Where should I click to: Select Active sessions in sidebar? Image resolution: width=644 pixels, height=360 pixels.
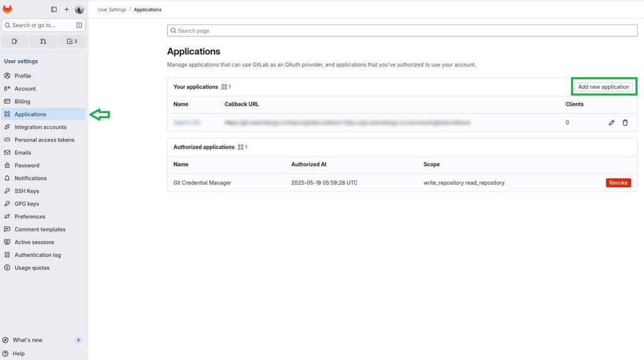[34, 243]
